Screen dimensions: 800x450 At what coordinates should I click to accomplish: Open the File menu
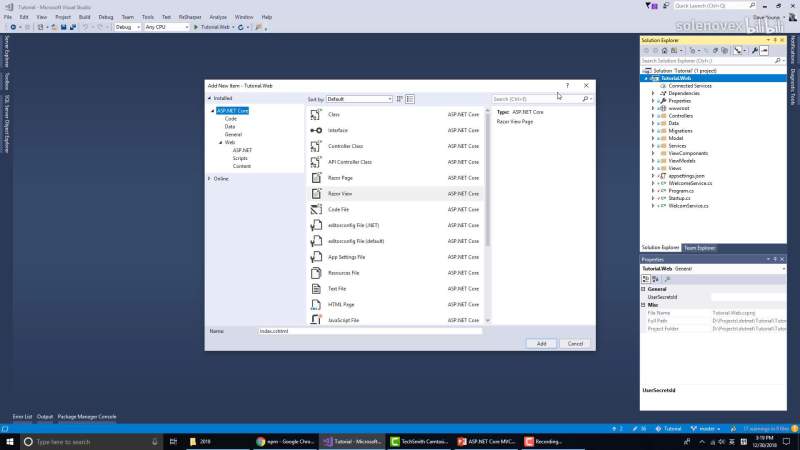click(x=8, y=17)
